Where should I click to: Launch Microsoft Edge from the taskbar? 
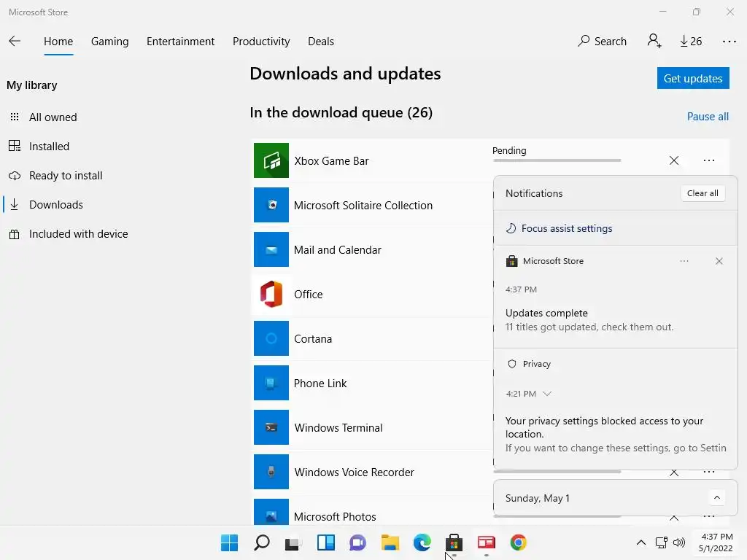(x=422, y=542)
